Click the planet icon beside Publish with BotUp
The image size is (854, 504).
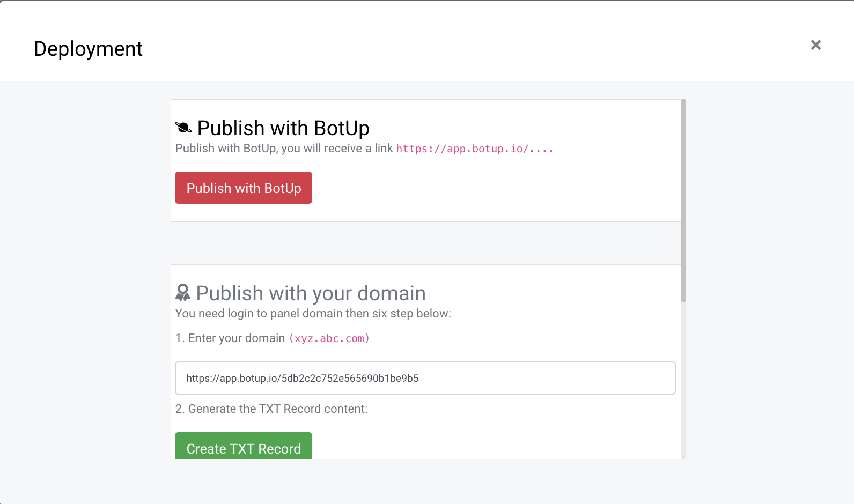[183, 128]
